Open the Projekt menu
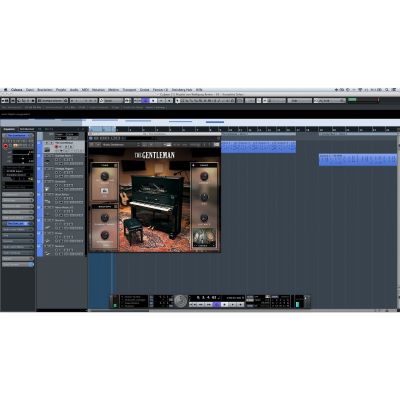The height and width of the screenshot is (400, 400). [x=61, y=90]
